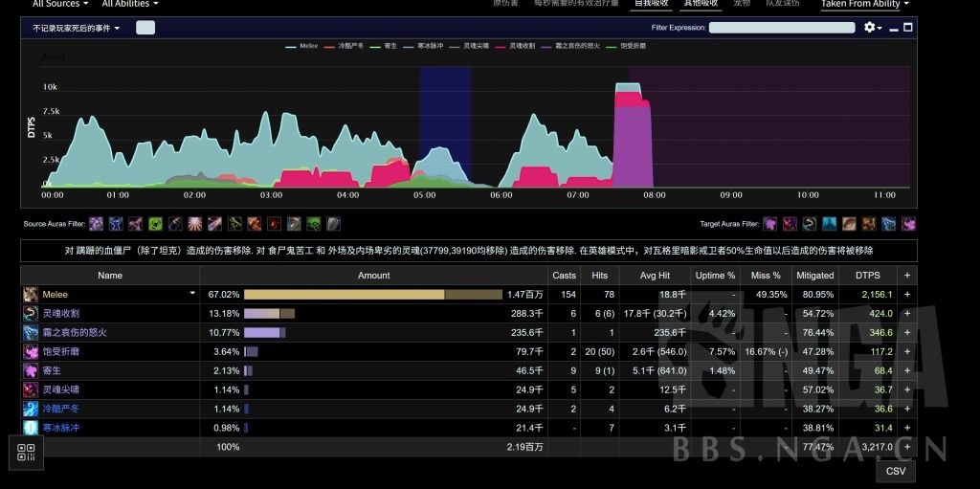Image resolution: width=980 pixels, height=489 pixels.
Task: Click the 寒冰脉冲 spell icon
Action: coord(32,428)
